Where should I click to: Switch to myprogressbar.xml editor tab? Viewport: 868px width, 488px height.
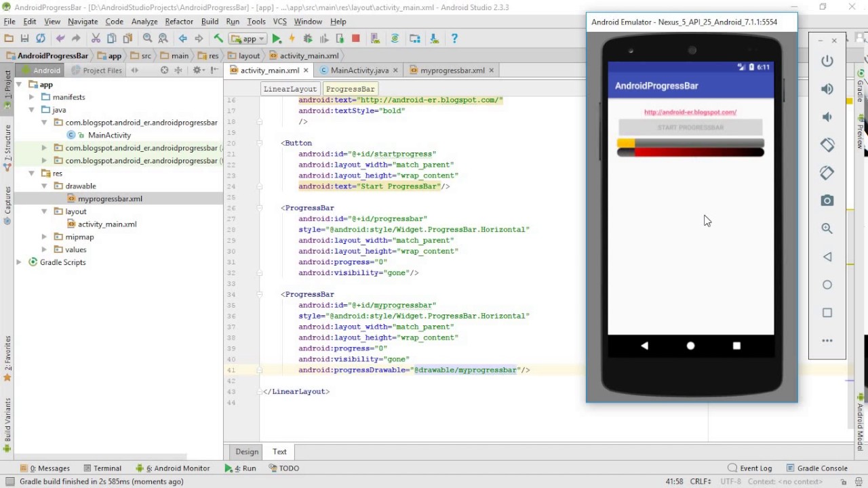(x=452, y=70)
